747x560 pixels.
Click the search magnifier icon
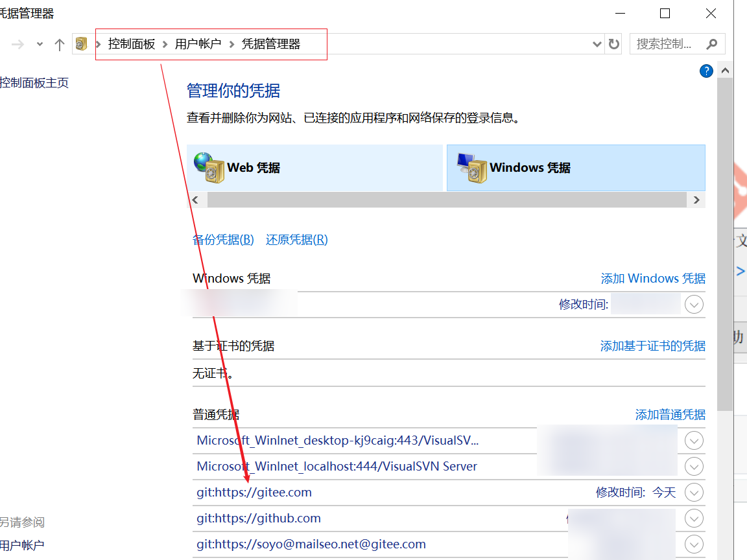(712, 44)
